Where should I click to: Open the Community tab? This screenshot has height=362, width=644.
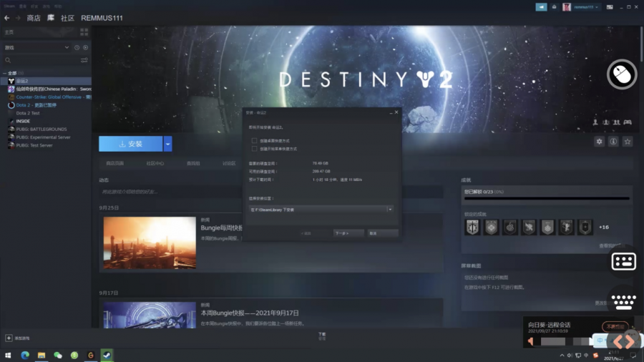[67, 18]
